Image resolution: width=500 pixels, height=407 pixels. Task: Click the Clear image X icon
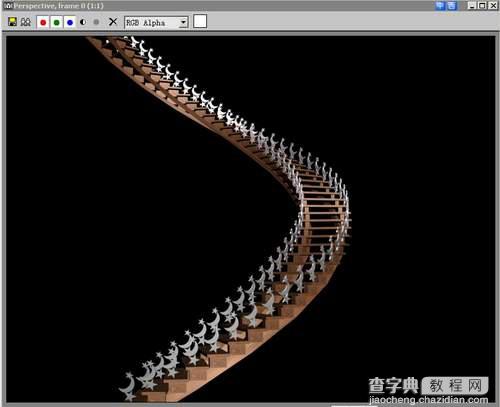tap(113, 22)
